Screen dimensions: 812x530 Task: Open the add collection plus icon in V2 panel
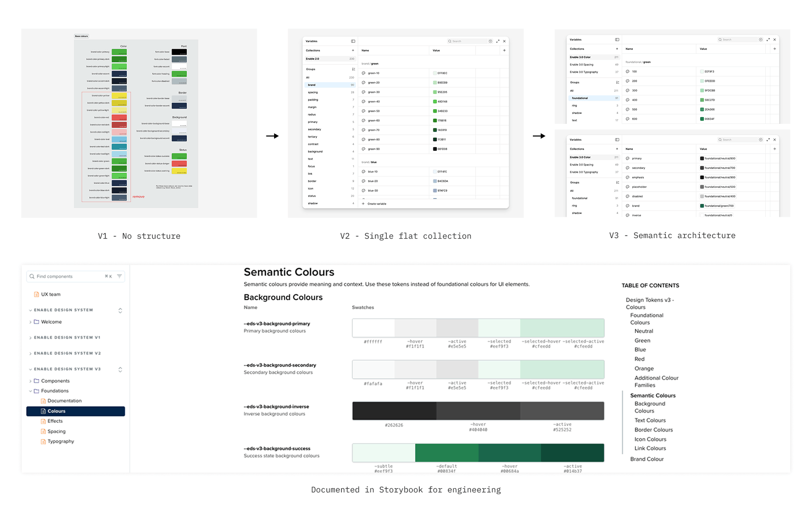pyautogui.click(x=353, y=50)
